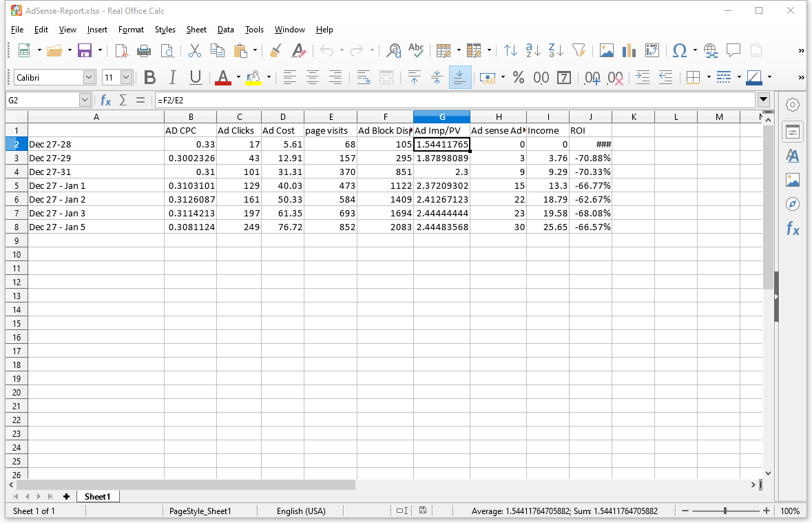Viewport: 812px width, 523px height.
Task: Select the Sheet1 tab
Action: 97,497
